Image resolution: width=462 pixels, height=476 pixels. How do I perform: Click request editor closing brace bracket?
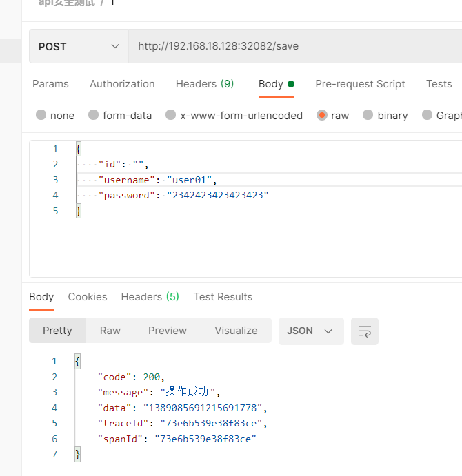pyautogui.click(x=79, y=211)
